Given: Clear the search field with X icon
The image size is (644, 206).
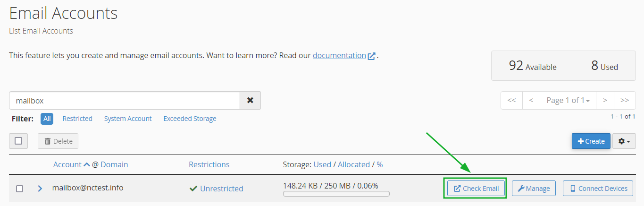Looking at the screenshot, I should pos(250,101).
